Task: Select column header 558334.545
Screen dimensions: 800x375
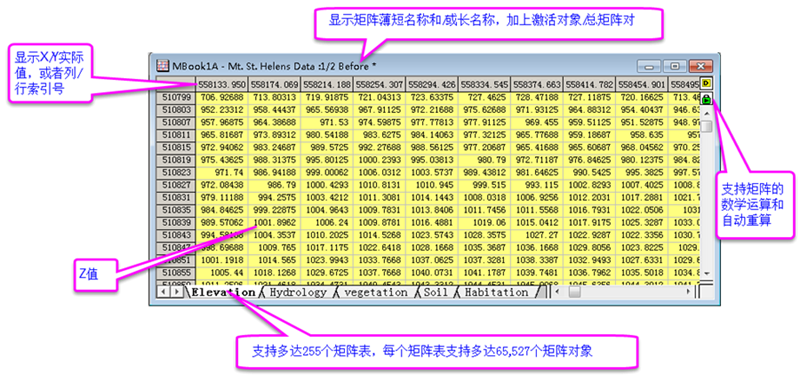Action: point(485,84)
